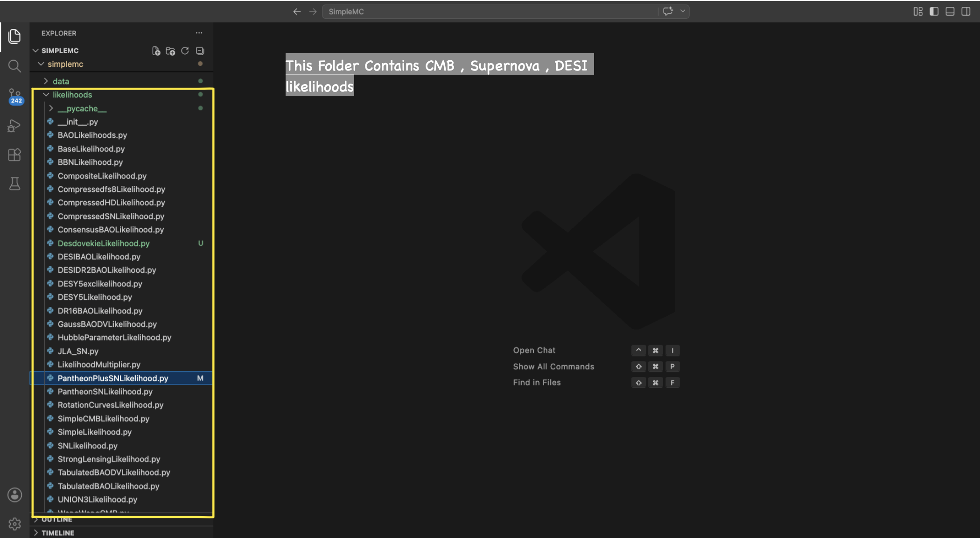980x538 pixels.
Task: Open GaussBAODVLikelihood.py file
Action: click(122, 324)
